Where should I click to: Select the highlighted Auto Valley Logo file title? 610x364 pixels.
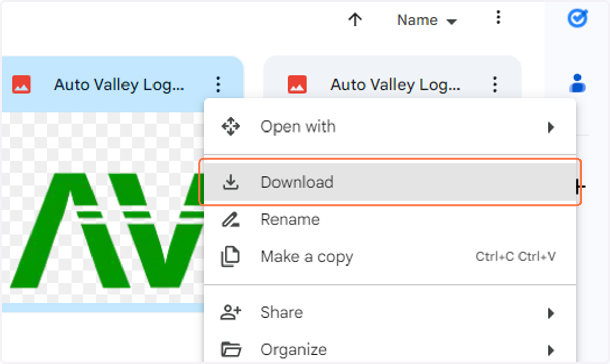click(119, 85)
